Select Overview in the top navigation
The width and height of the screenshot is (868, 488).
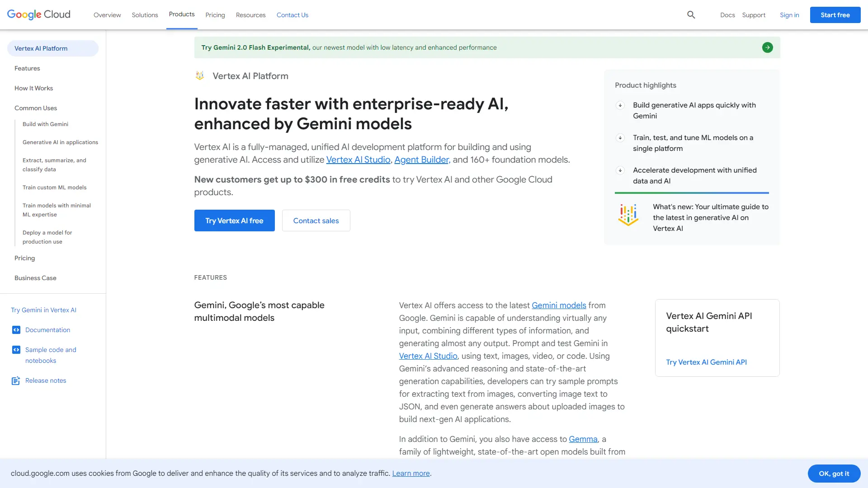pyautogui.click(x=107, y=15)
